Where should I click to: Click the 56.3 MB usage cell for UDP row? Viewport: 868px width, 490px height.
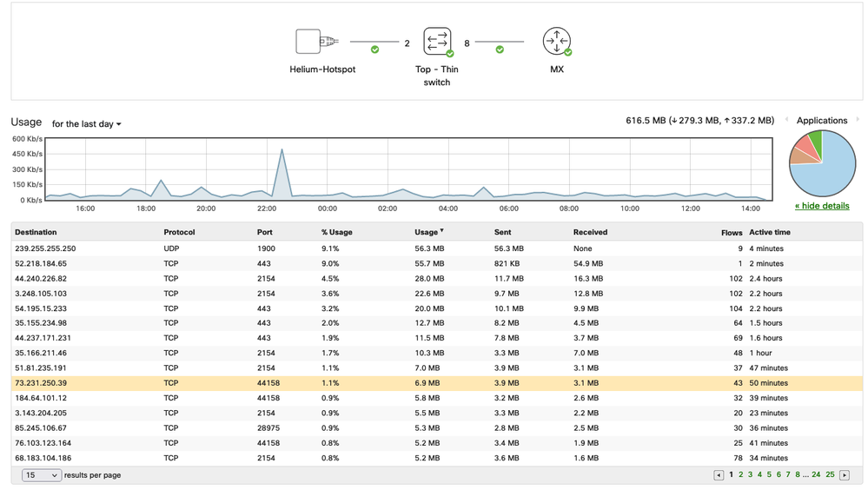[429, 248]
